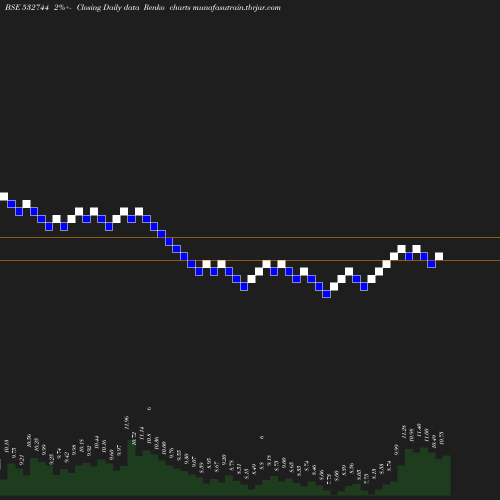Click the '11.14' volume label

click(141, 433)
